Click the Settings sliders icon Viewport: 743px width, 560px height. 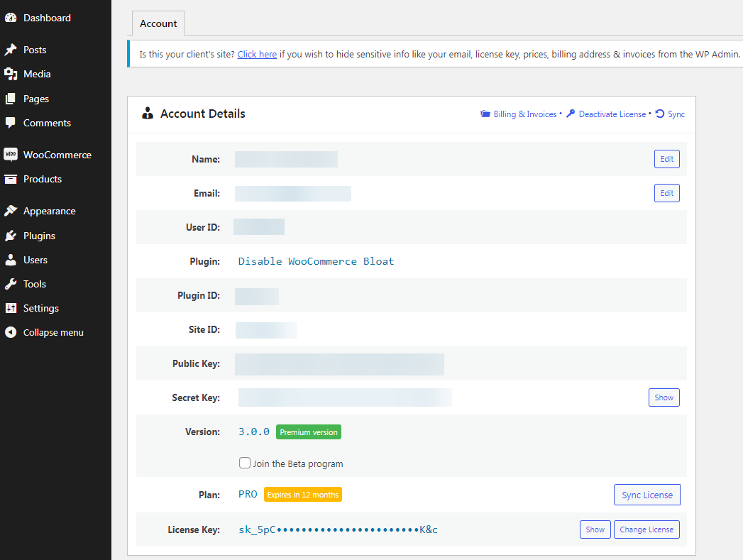click(11, 308)
